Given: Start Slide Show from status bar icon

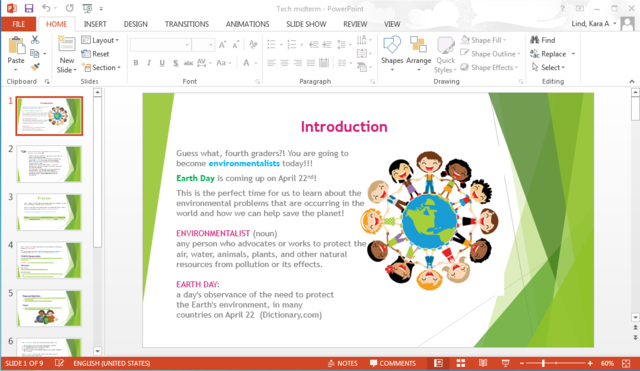Looking at the screenshot, I should 505,363.
